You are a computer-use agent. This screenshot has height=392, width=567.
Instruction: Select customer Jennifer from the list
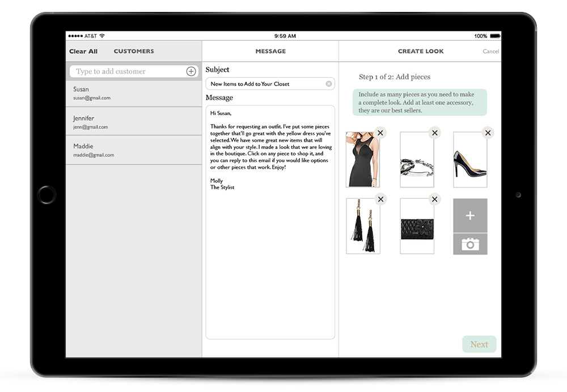[x=133, y=122]
